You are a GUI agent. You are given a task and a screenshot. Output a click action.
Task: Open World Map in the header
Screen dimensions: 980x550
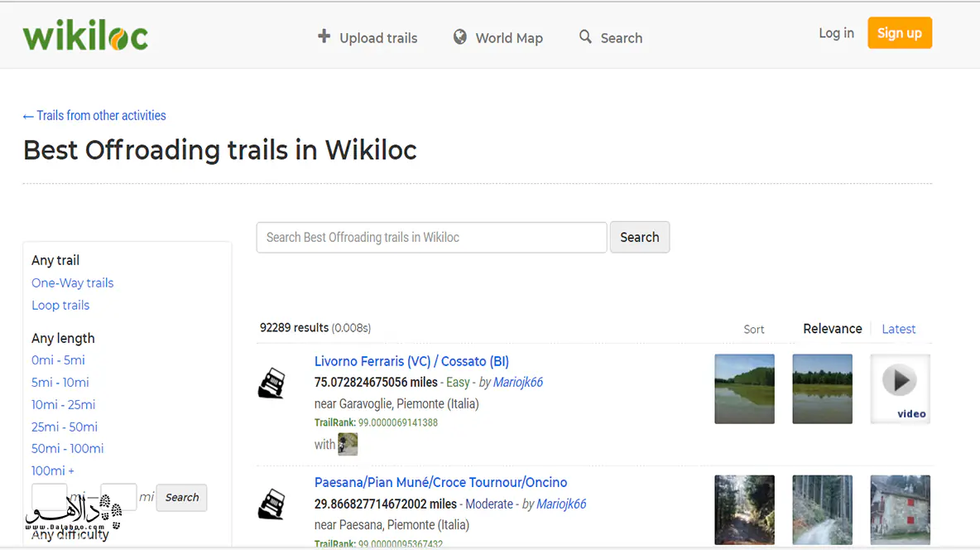(509, 38)
